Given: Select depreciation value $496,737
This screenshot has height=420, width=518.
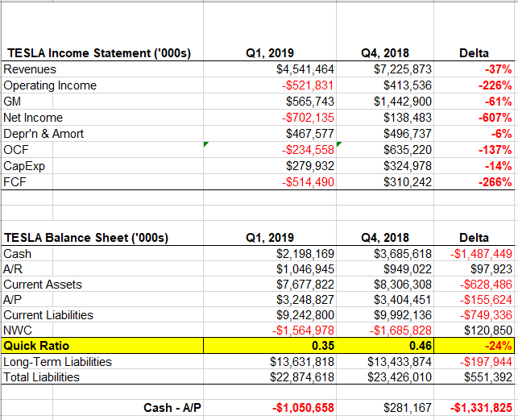Looking at the screenshot, I should point(408,134).
